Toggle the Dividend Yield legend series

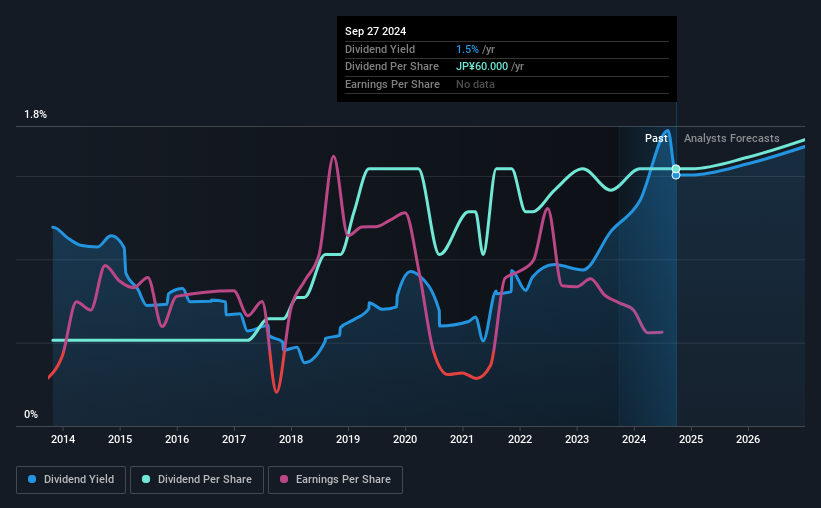coord(71,480)
